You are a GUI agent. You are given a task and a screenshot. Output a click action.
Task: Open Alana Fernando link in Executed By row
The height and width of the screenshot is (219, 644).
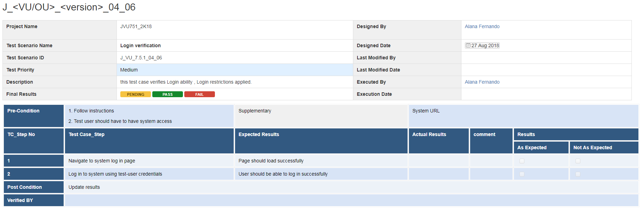482,82
